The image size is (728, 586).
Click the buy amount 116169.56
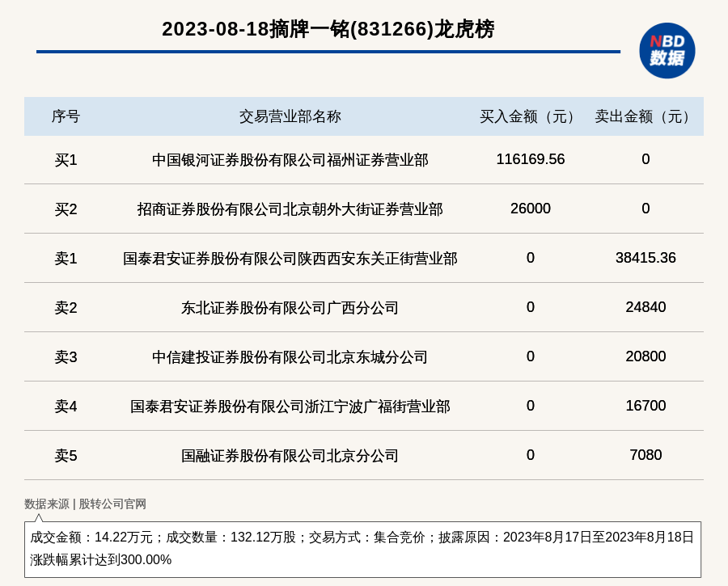pos(530,159)
